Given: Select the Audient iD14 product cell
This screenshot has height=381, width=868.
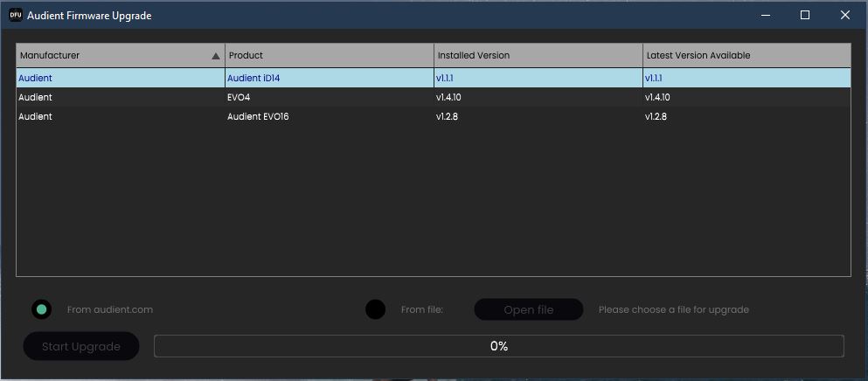Looking at the screenshot, I should click(330, 78).
